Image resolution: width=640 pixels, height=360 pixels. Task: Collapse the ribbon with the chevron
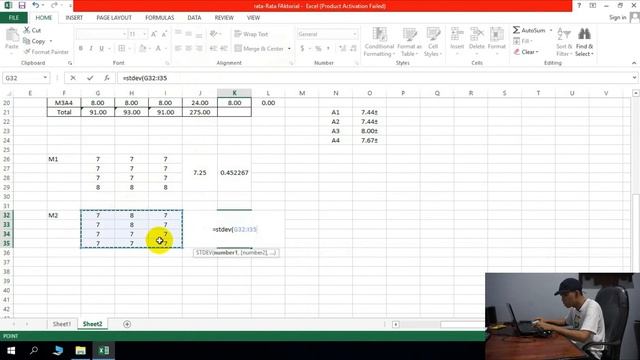click(x=634, y=63)
